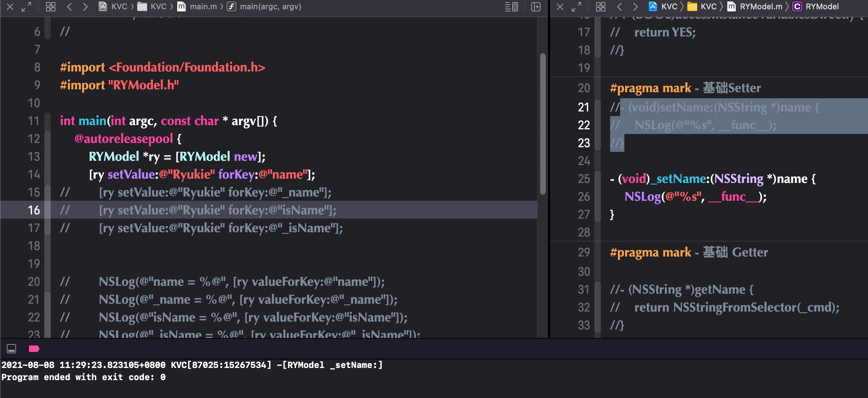Screen dimensions: 868x398
Task: Select KVC project in left breadcrumb
Action: click(113, 7)
